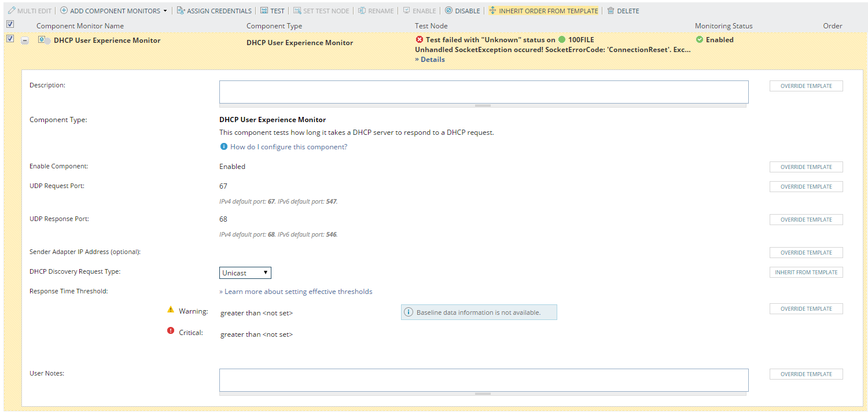Image resolution: width=868 pixels, height=412 pixels.
Task: Collapse the DHCP User Experience Monitor row
Action: [x=25, y=41]
